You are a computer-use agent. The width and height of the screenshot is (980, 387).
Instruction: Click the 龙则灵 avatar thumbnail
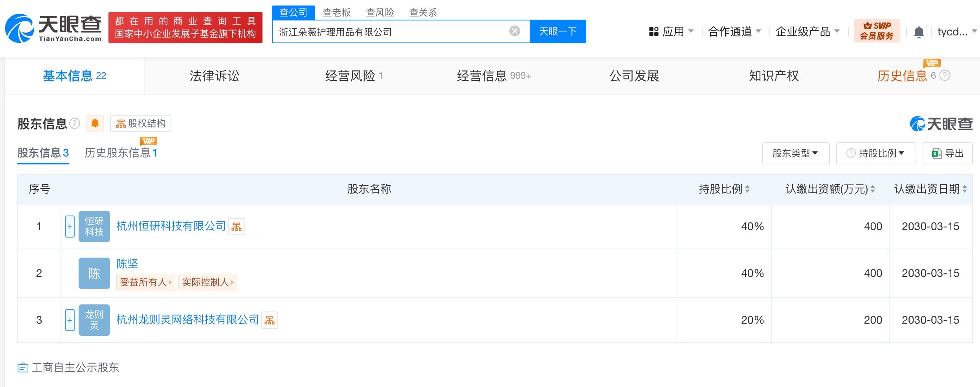pyautogui.click(x=94, y=320)
